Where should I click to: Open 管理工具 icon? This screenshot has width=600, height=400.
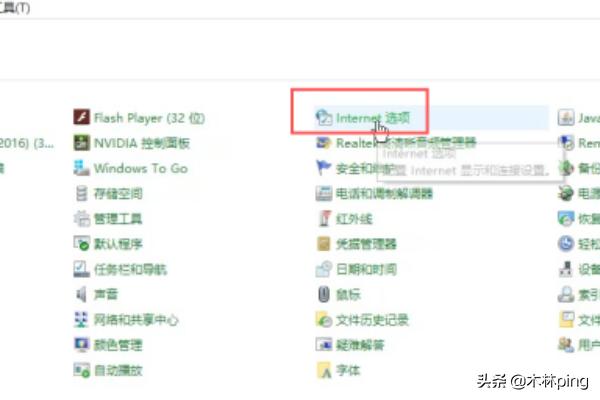point(82,219)
